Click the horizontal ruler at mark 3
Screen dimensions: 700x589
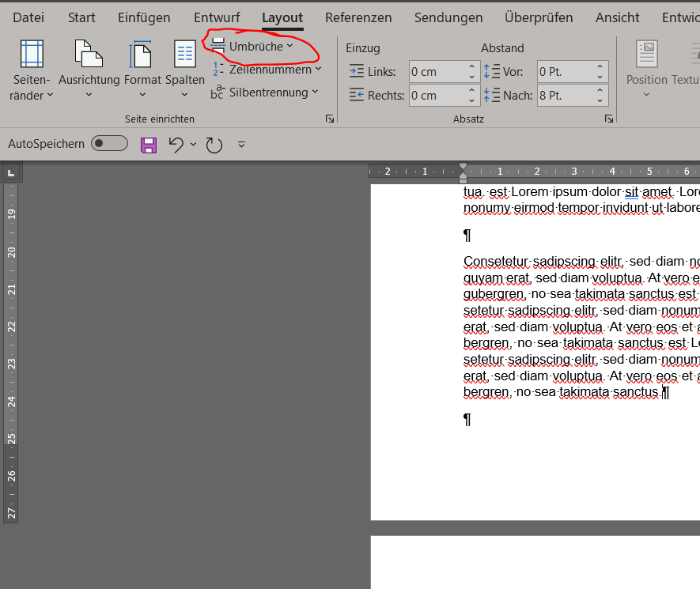pyautogui.click(x=574, y=171)
